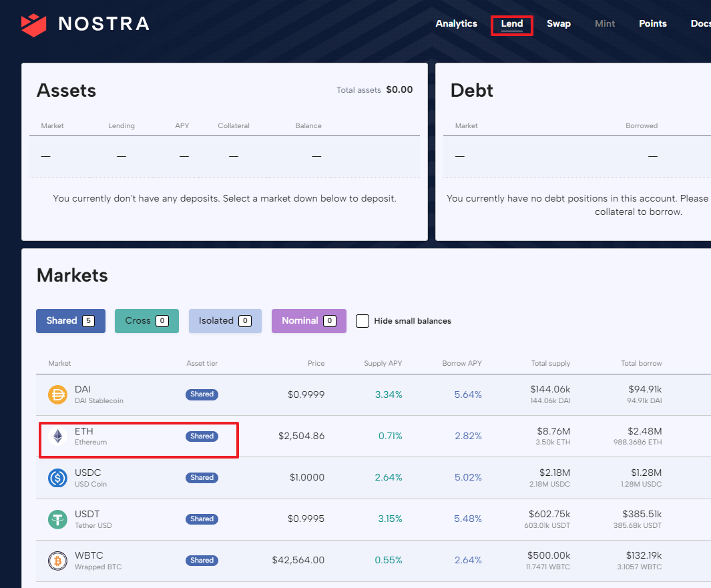Screen dimensions: 711x588
Task: Click the Total borrow column header
Action: [641, 363]
